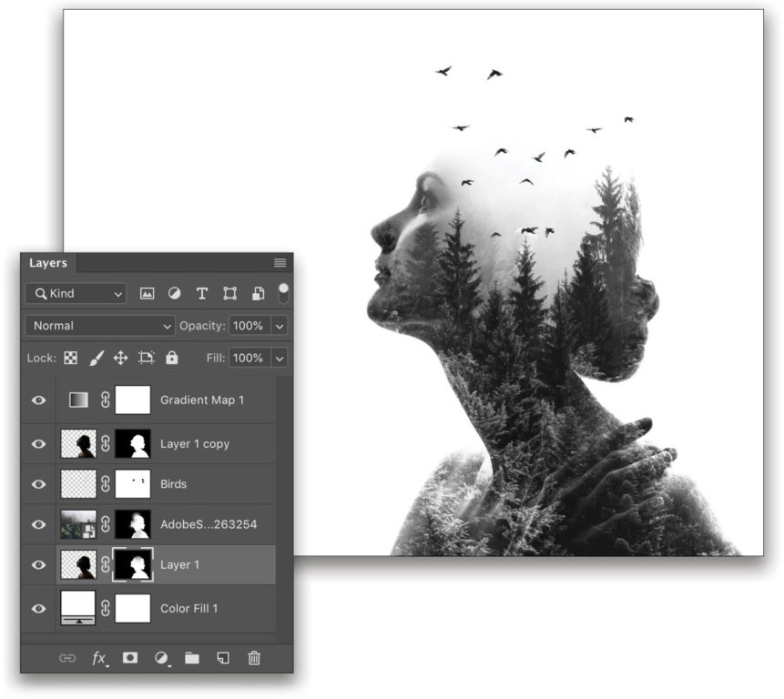Filter for type layers with the T icon

[x=201, y=294]
